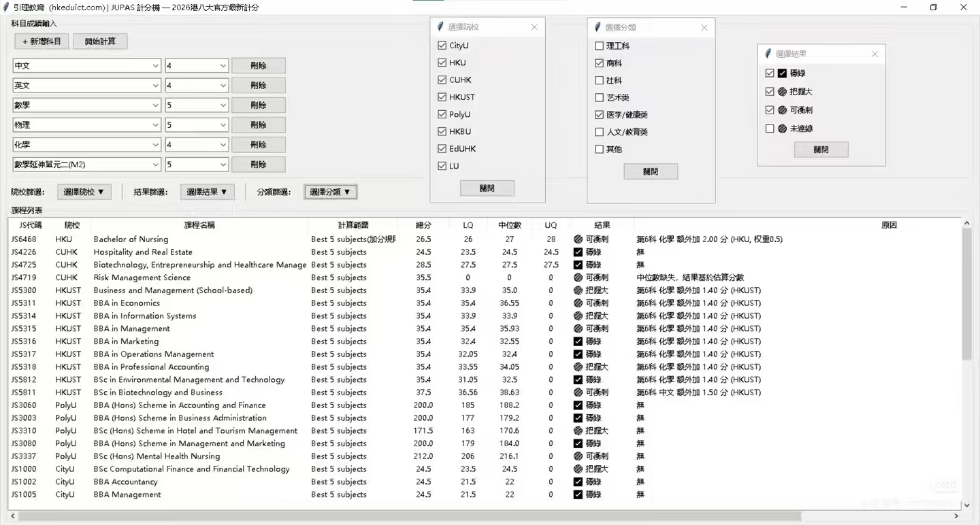Click the 可衝刺 status icon in result filter
Viewport: 980px width, 525px height.
click(x=782, y=110)
